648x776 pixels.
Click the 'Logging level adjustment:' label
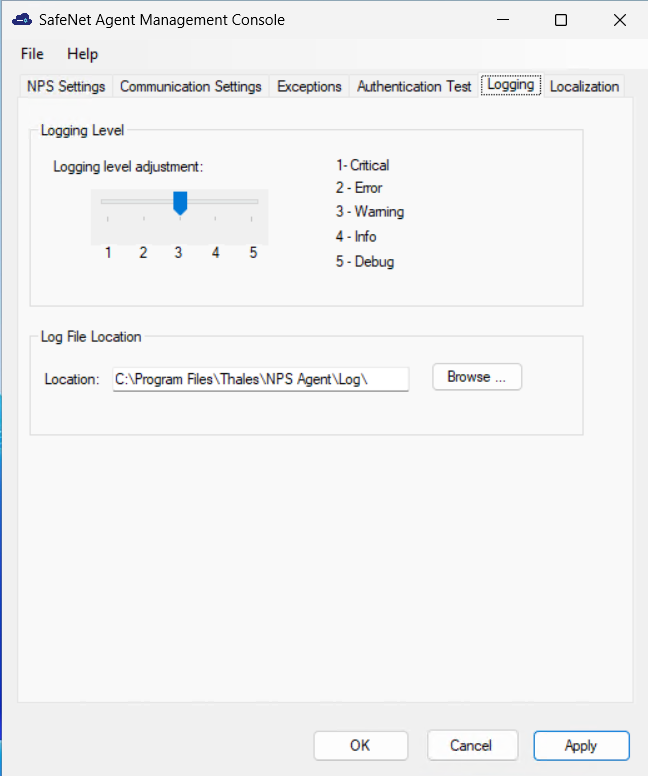(128, 167)
